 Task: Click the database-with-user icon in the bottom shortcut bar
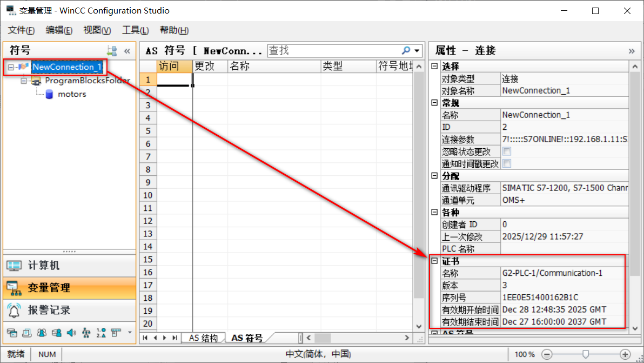(x=57, y=333)
